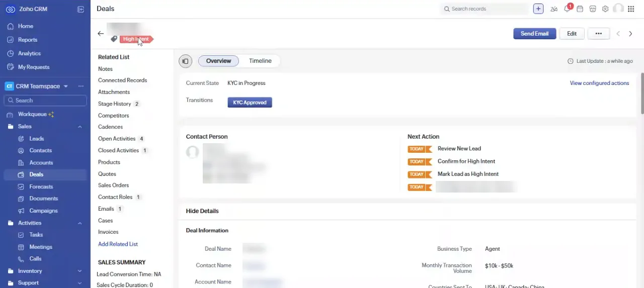This screenshot has height=288, width=644.
Task: Open the setup gear icon
Action: coord(605,9)
